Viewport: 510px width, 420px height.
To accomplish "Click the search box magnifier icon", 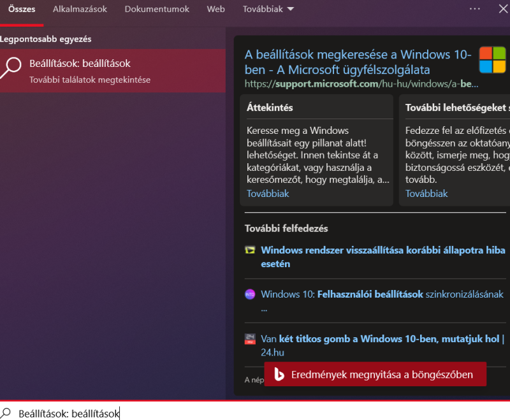I will coord(6,414).
